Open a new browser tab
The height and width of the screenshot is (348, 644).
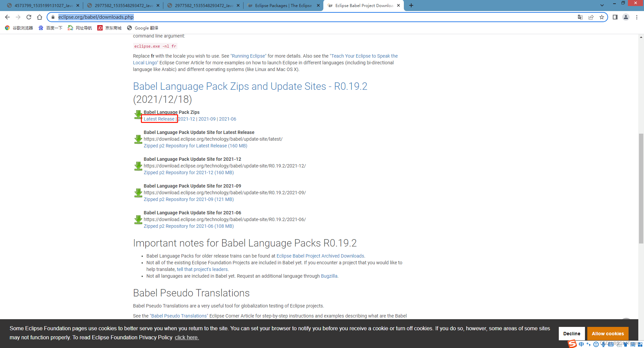click(411, 5)
